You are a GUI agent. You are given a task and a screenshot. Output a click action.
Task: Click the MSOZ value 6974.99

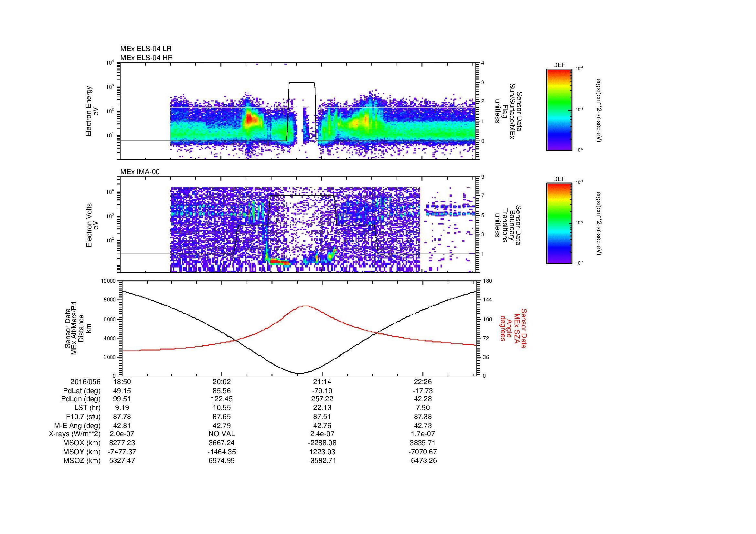pyautogui.click(x=222, y=461)
